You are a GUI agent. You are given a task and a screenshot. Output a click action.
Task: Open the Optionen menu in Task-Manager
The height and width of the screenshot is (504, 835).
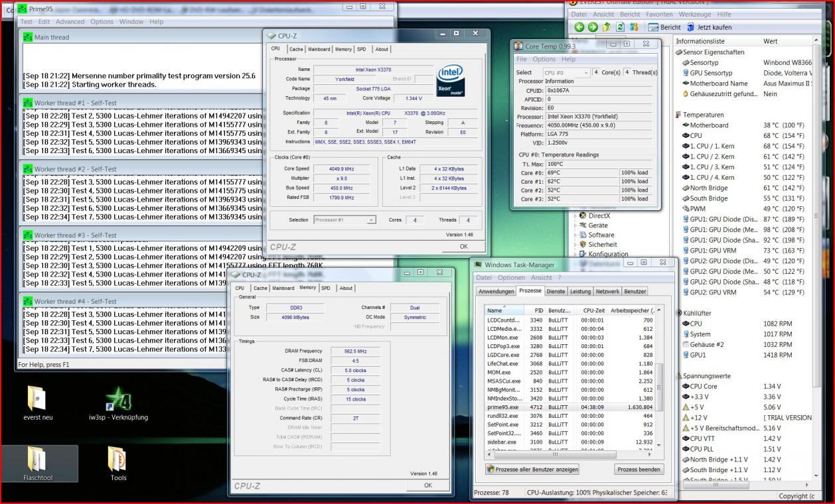pyautogui.click(x=511, y=277)
